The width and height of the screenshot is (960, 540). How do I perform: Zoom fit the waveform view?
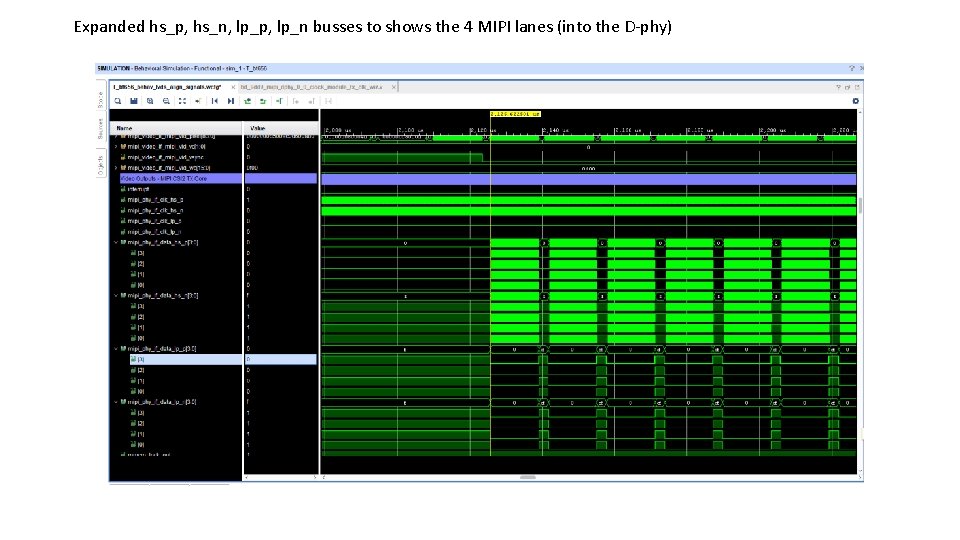pos(182,101)
